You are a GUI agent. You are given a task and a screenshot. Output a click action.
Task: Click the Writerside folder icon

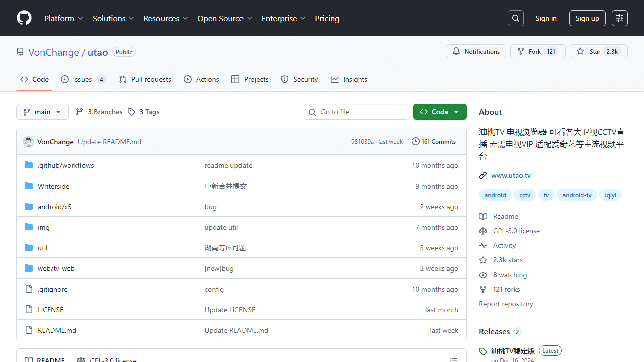[x=29, y=186]
